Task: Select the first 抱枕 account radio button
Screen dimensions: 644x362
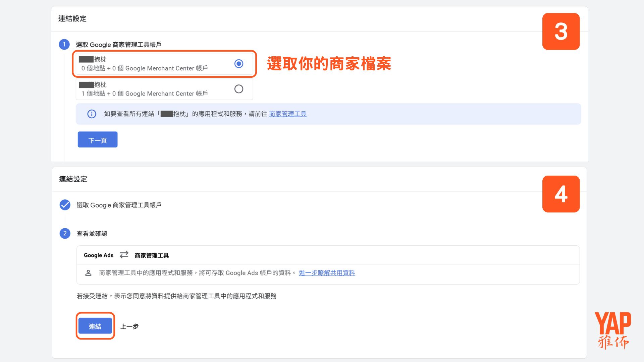Action: [238, 64]
